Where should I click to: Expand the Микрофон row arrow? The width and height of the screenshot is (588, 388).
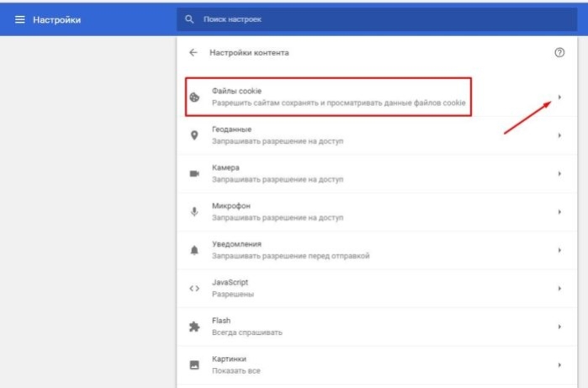pyautogui.click(x=559, y=212)
